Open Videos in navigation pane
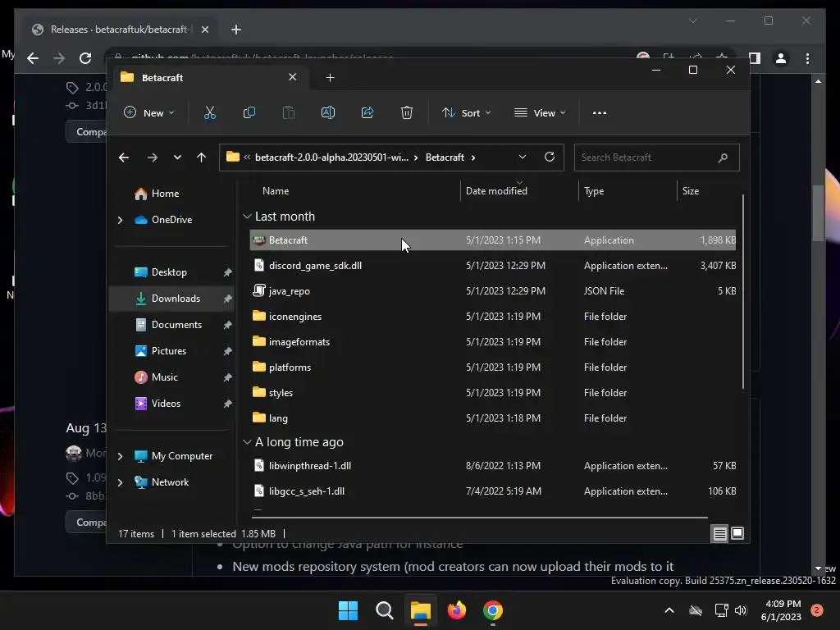The image size is (840, 630). tap(166, 404)
